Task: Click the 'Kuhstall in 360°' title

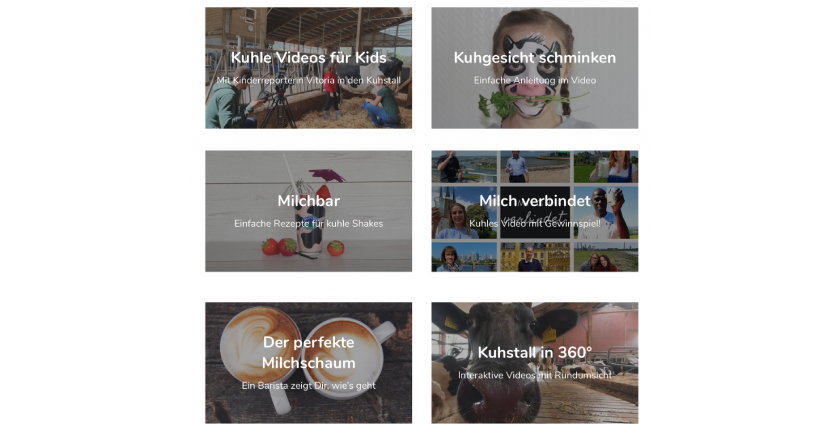Action: coord(535,353)
